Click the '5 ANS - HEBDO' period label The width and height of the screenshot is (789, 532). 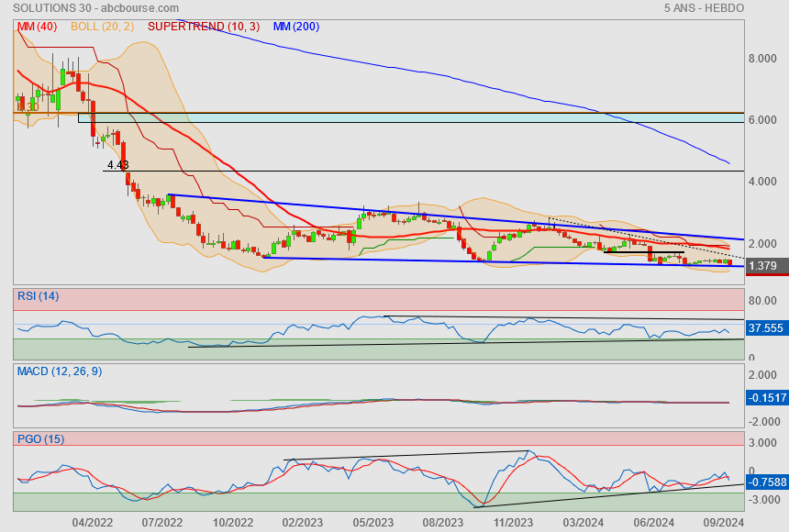(x=704, y=8)
